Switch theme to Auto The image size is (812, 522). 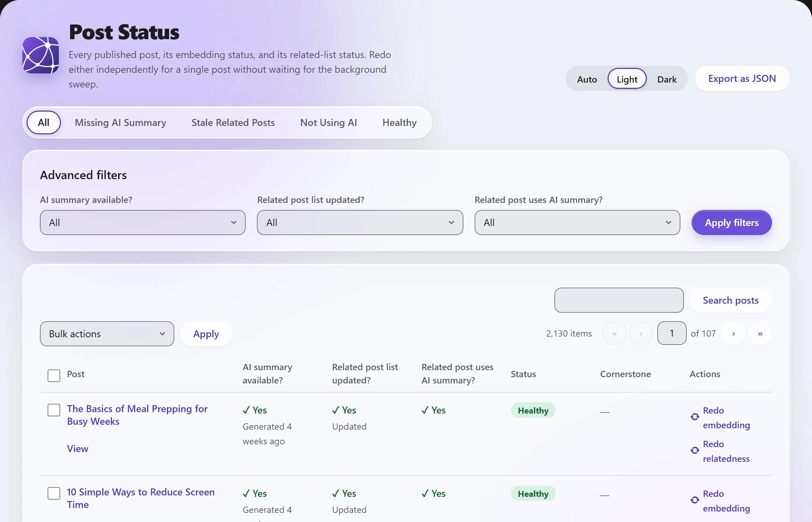click(587, 79)
